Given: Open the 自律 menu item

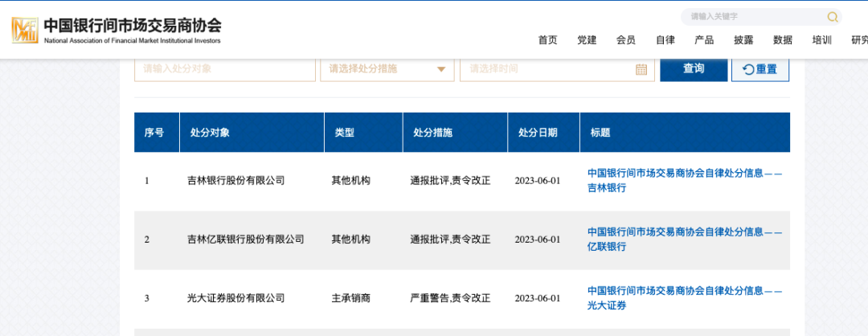Looking at the screenshot, I should pyautogui.click(x=665, y=40).
